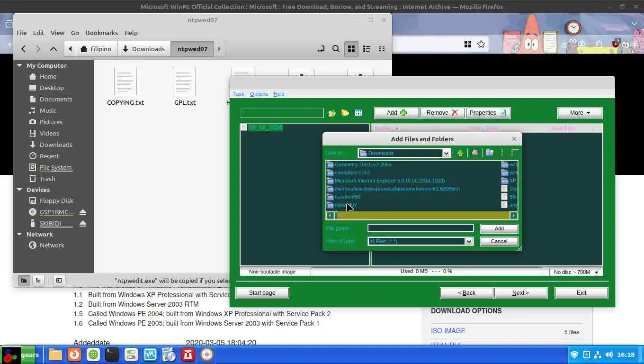Toggle location entry icon in file manager toolbar
Image resolution: width=644 pixels, height=364 pixels.
pos(321,49)
